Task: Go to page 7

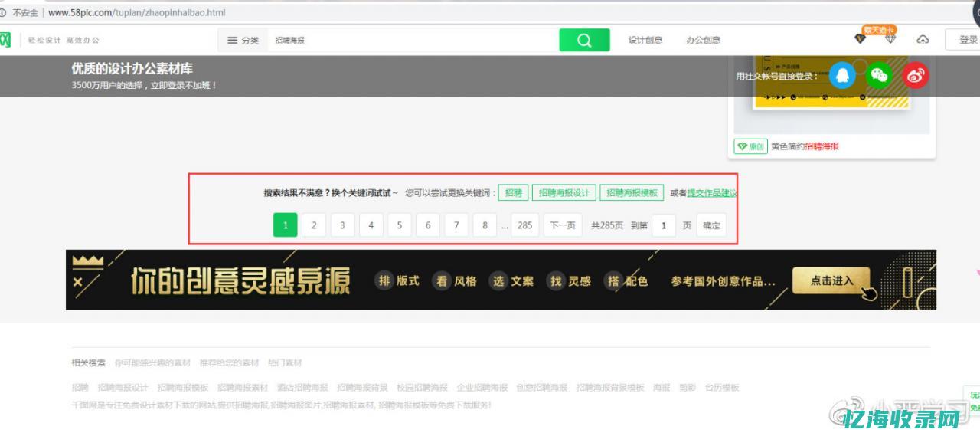Action: [456, 225]
